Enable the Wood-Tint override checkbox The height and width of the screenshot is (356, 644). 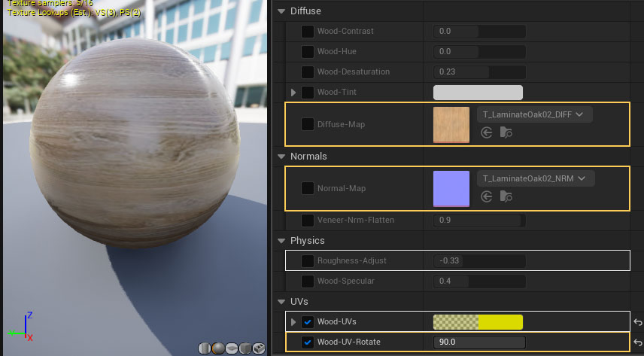tap(308, 92)
